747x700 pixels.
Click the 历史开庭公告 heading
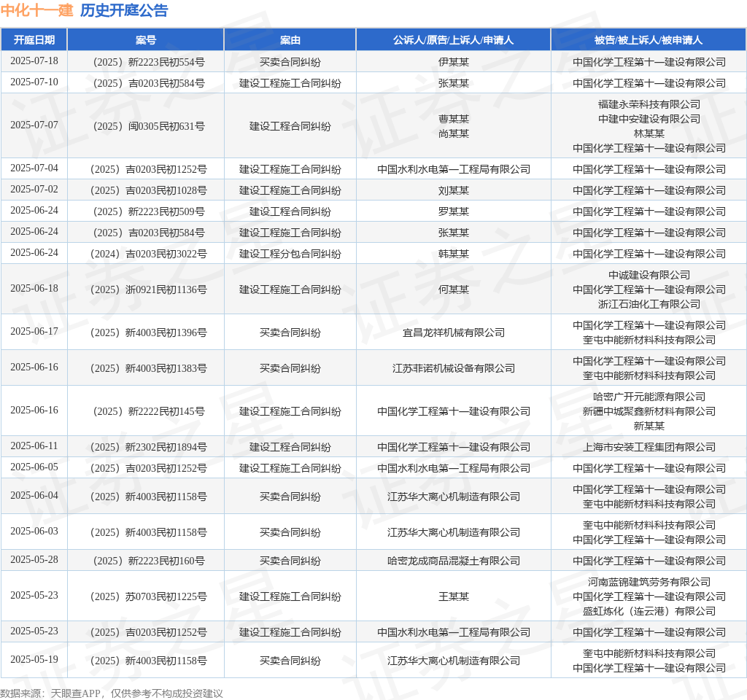pos(124,10)
